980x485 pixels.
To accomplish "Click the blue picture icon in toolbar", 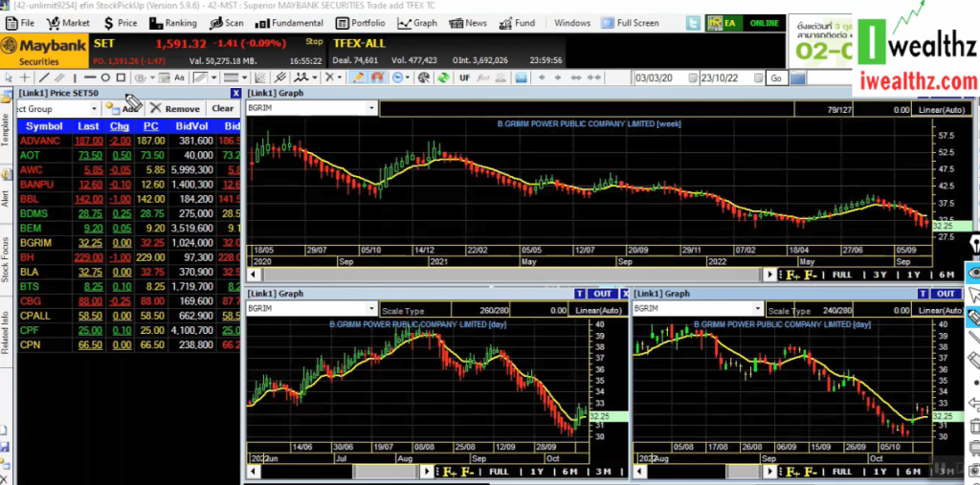I will coord(522,77).
